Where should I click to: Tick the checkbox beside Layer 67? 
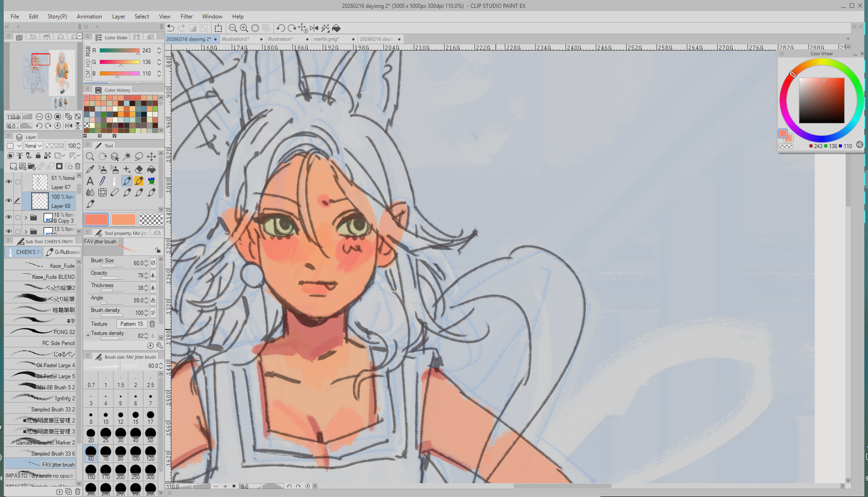pyautogui.click(x=18, y=182)
